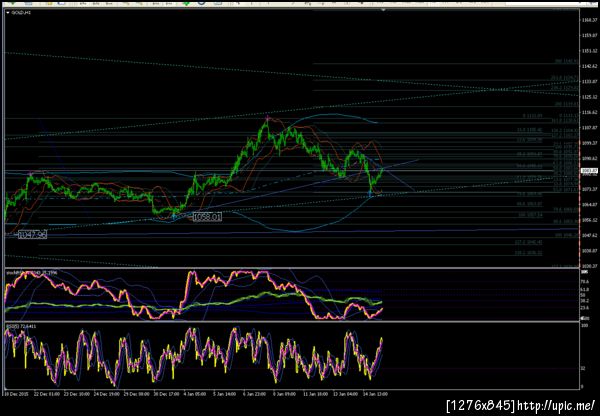
Task: Select the blue arrow marker beside the 1058.01 label
Action: (x=174, y=217)
